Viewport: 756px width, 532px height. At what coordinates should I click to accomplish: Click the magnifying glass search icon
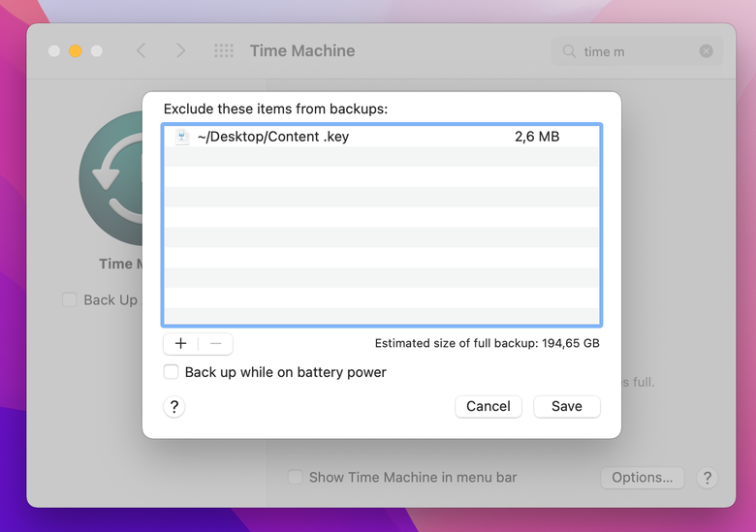[569, 51]
